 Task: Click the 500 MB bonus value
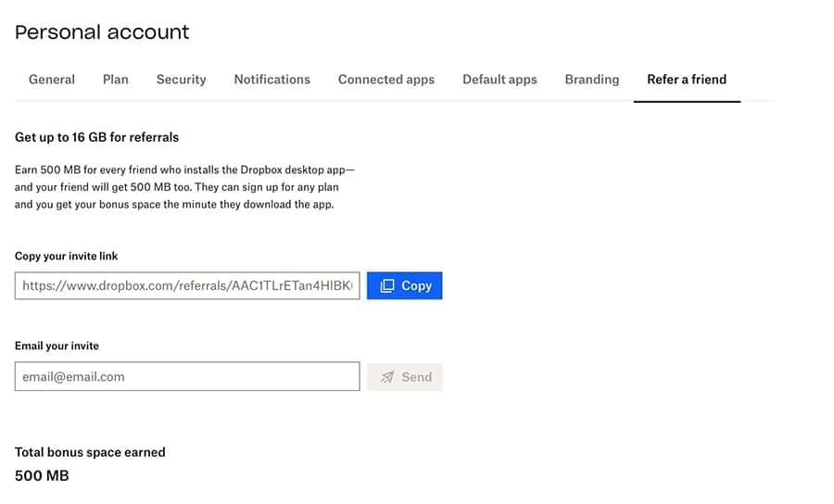click(x=42, y=475)
